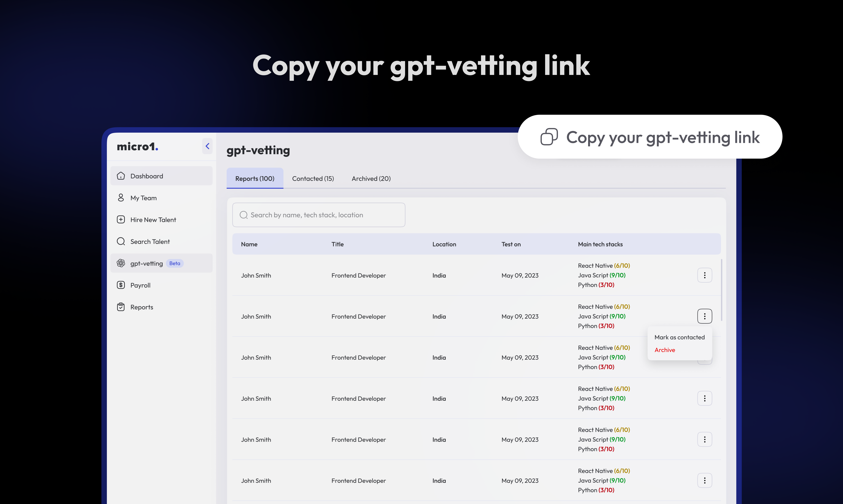Click the table vertical scrollbar
Image resolution: width=843 pixels, height=504 pixels.
721,290
